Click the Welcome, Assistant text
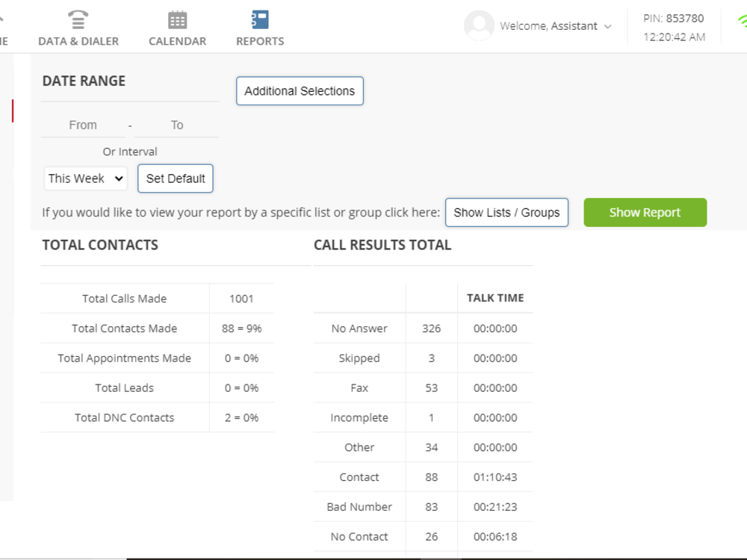This screenshot has height=560, width=747. (x=548, y=26)
